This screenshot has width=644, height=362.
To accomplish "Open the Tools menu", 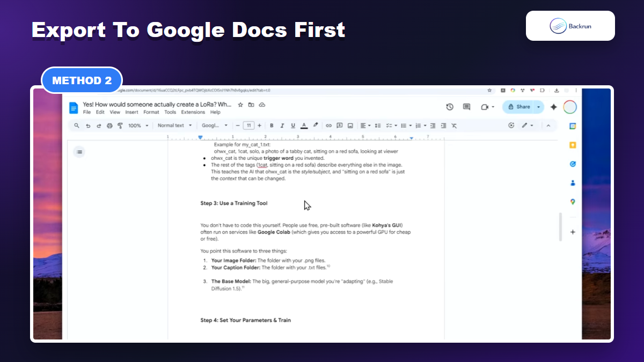I will 170,112.
